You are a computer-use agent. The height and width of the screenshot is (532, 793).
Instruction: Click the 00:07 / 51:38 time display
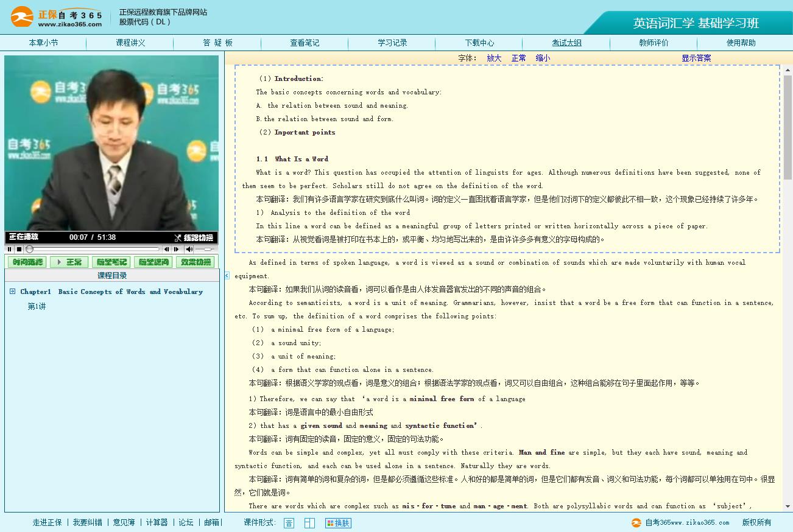click(93, 237)
